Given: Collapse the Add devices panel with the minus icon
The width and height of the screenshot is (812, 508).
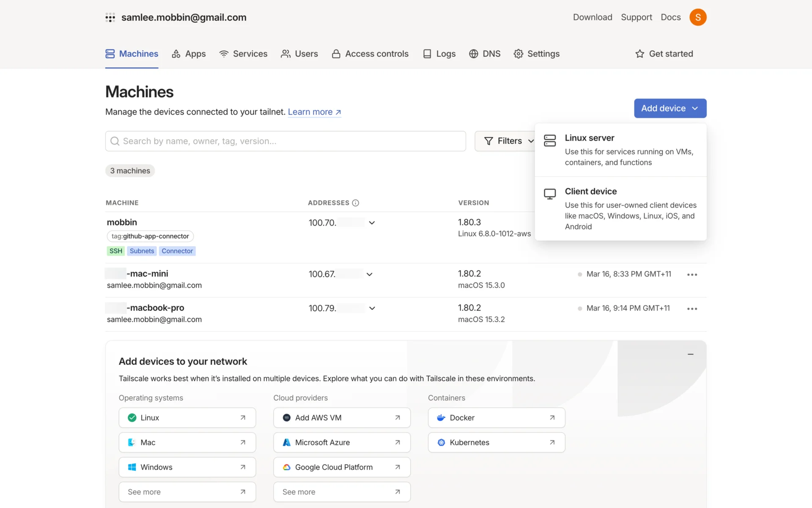Looking at the screenshot, I should tap(691, 354).
